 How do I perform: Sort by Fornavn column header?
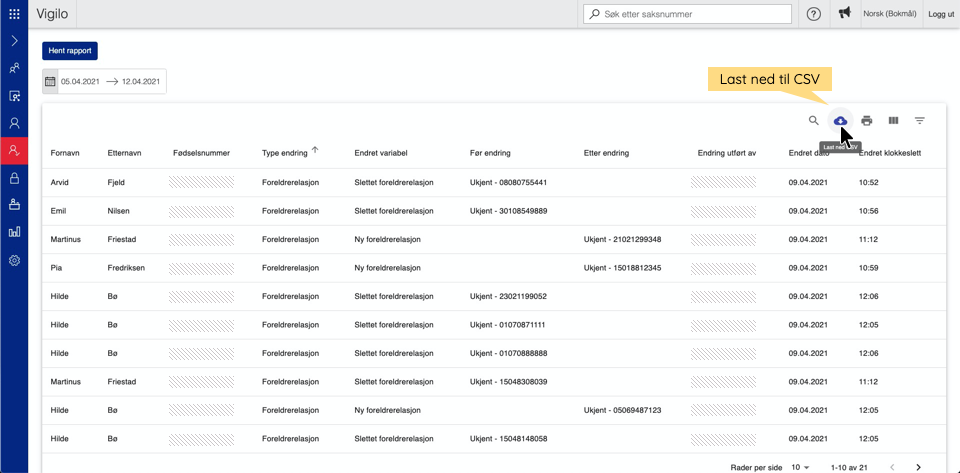[65, 153]
